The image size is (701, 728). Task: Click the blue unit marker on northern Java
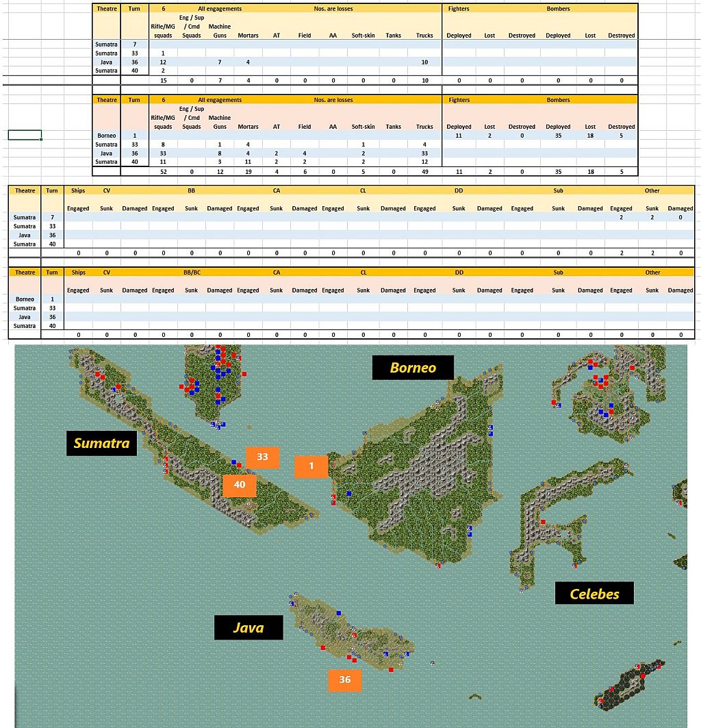coord(339,614)
